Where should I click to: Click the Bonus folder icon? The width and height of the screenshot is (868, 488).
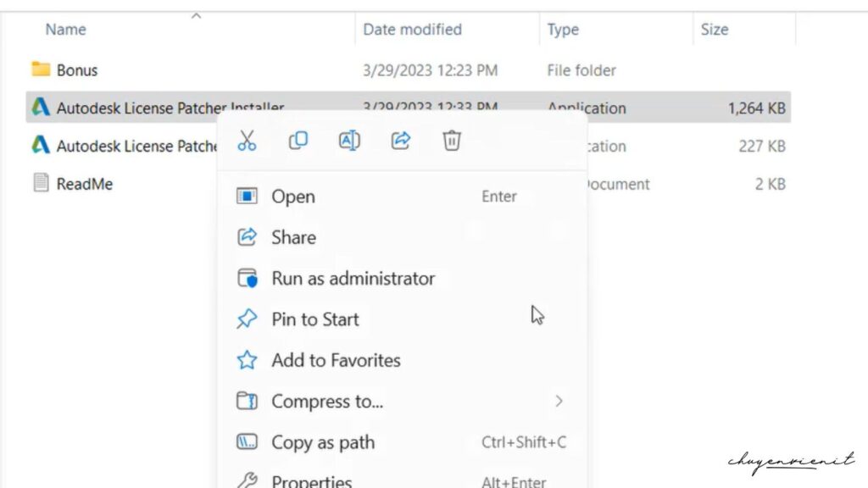(x=40, y=69)
